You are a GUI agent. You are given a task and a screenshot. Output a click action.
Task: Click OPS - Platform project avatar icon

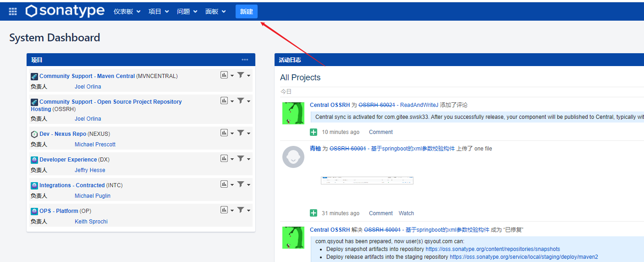click(34, 211)
